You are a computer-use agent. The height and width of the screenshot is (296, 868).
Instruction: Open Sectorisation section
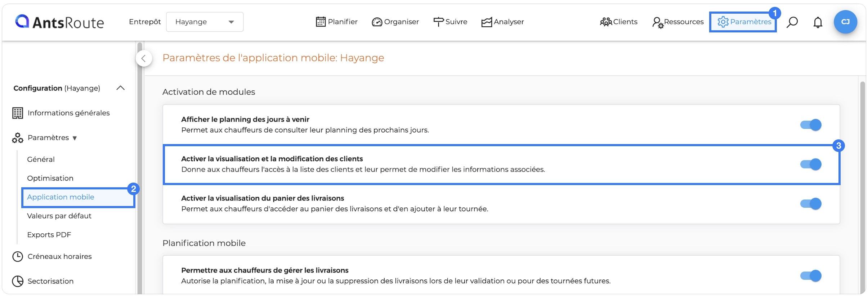click(x=50, y=281)
